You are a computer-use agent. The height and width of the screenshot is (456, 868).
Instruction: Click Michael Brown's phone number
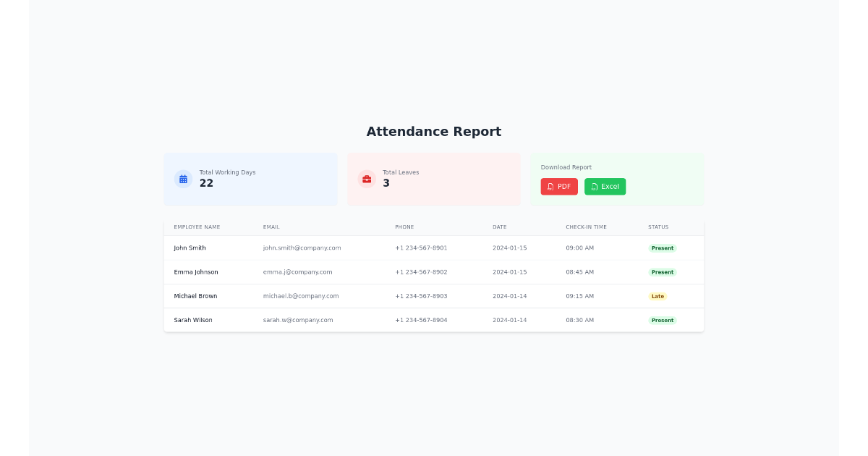point(421,296)
